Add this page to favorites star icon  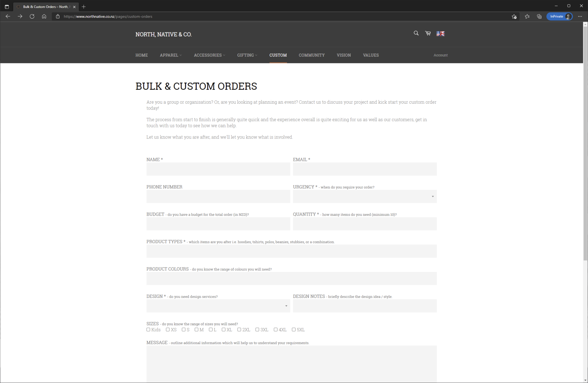[x=514, y=17]
